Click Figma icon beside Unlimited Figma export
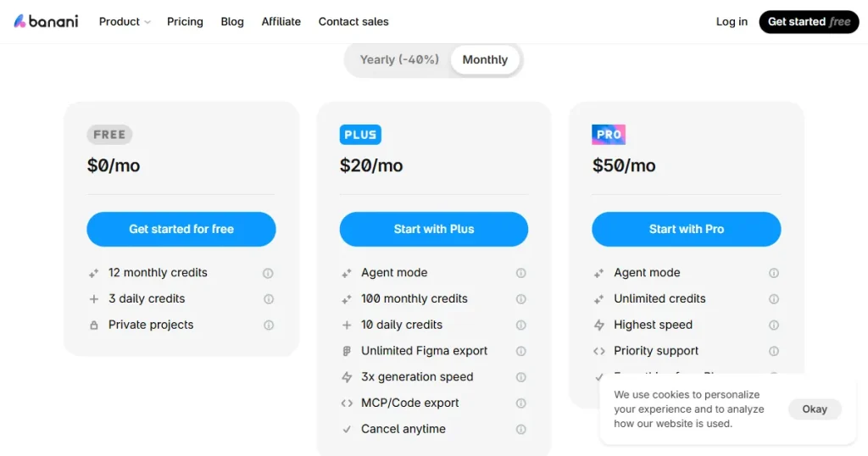868x456 pixels. tap(347, 351)
